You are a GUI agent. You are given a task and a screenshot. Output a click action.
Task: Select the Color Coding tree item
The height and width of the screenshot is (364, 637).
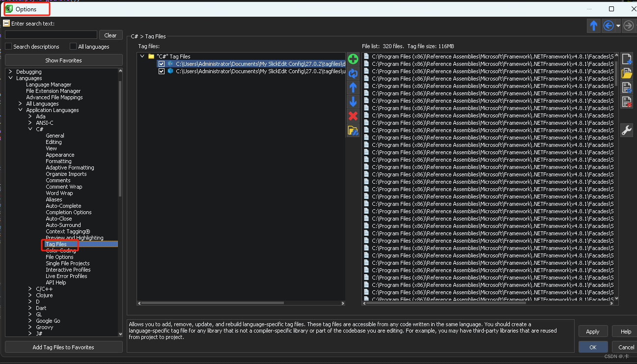tap(61, 251)
